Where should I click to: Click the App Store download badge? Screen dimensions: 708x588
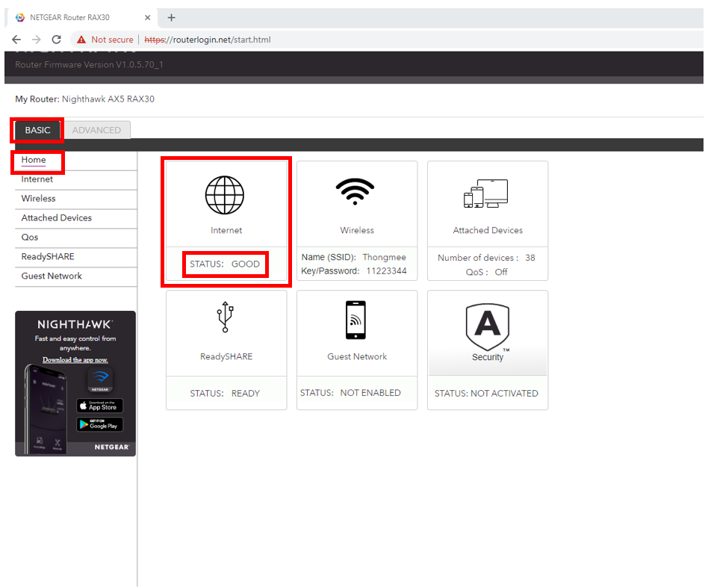[99, 406]
